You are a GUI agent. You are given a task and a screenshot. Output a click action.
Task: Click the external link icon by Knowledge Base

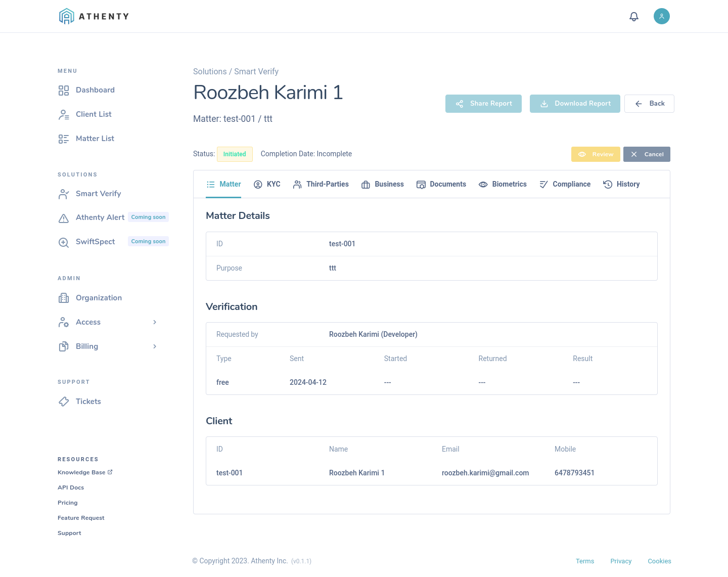110,472
